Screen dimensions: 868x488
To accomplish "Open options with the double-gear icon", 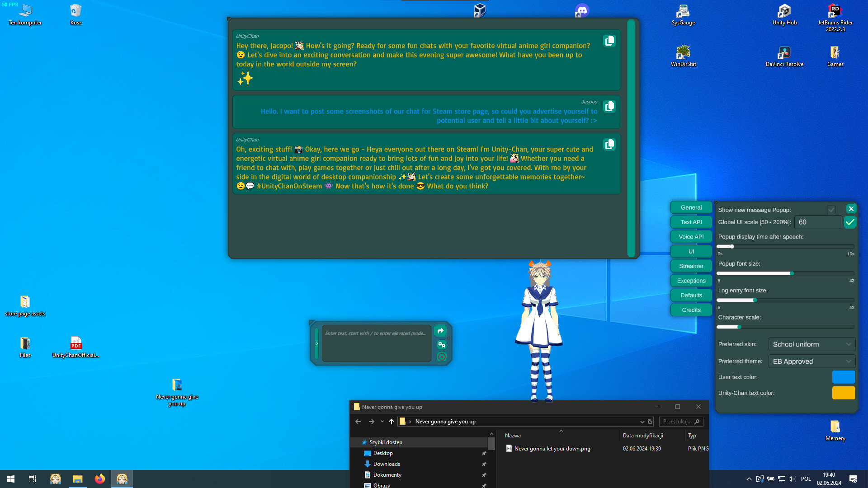I will 442,344.
